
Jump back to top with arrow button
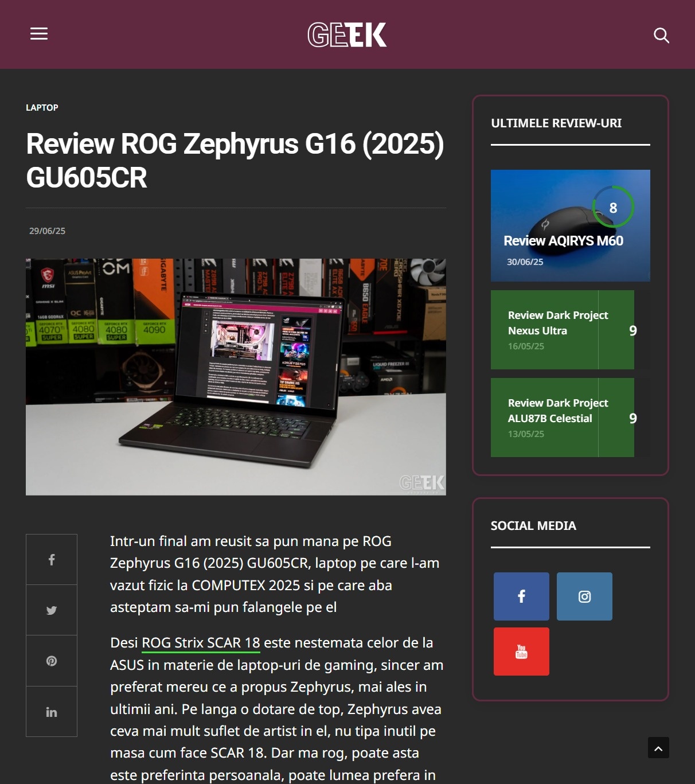coord(658,748)
